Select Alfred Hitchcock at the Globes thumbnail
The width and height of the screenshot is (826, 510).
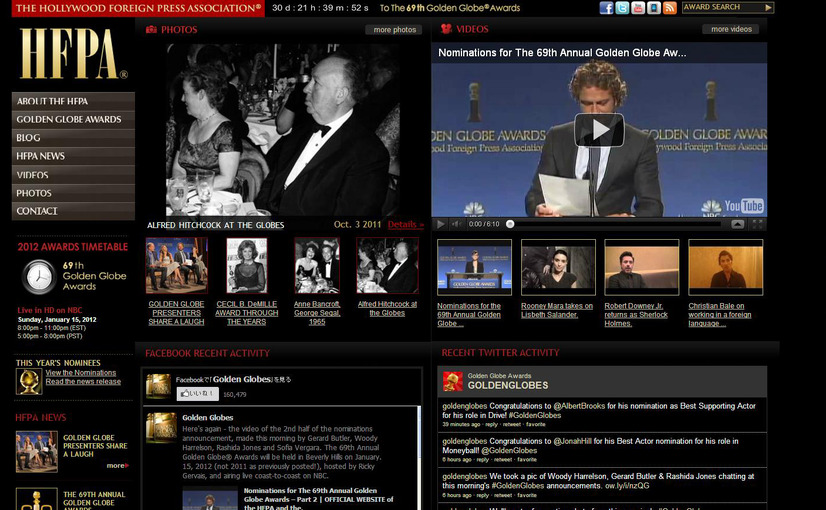tap(387, 265)
